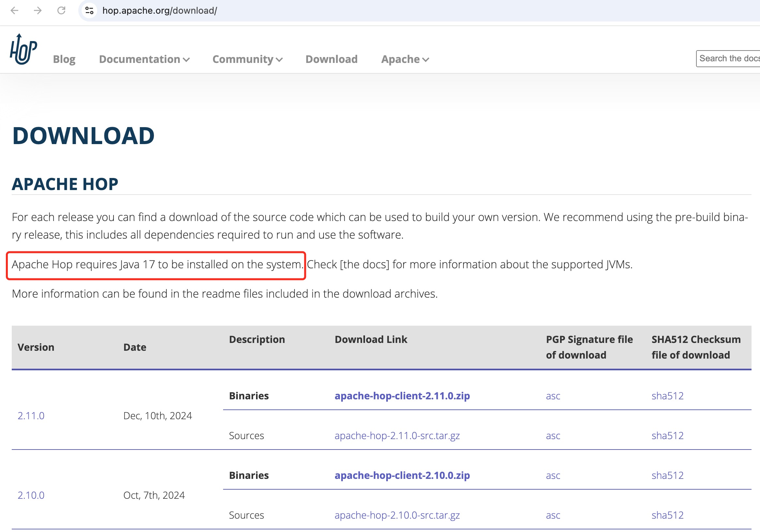760x532 pixels.
Task: Open asc signature for 2.11.0 binaries
Action: click(553, 396)
